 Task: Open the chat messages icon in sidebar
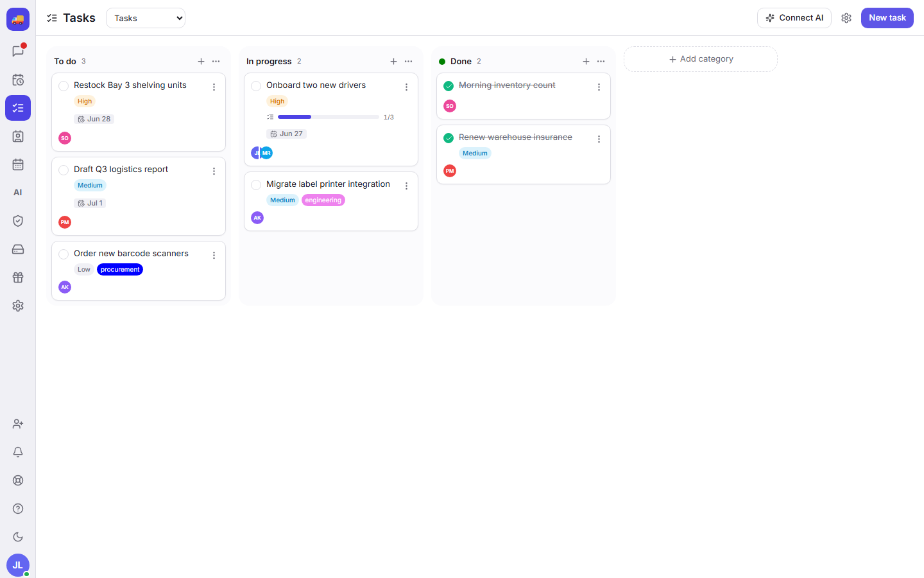pyautogui.click(x=18, y=51)
